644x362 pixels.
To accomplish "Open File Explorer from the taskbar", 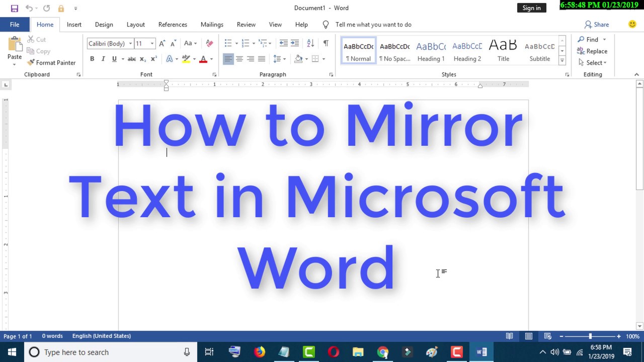I will pos(358,352).
